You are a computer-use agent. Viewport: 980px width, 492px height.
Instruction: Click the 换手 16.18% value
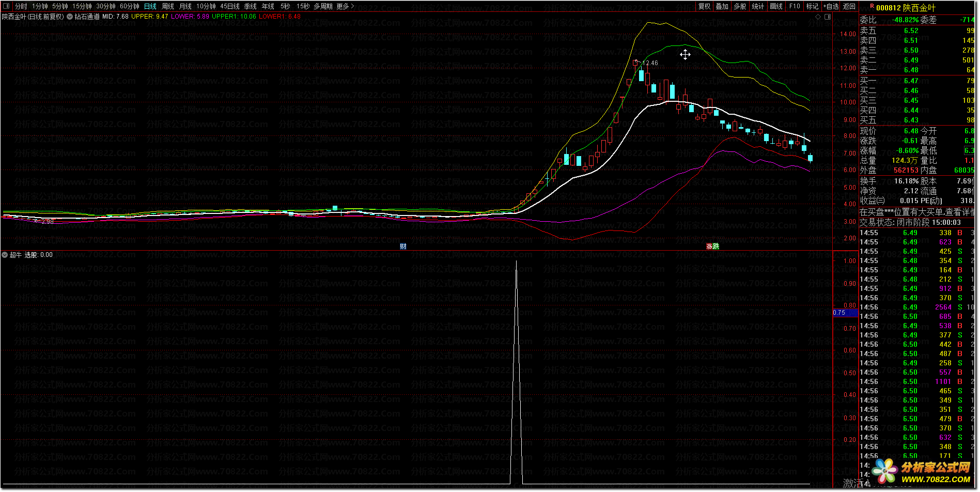(x=907, y=181)
